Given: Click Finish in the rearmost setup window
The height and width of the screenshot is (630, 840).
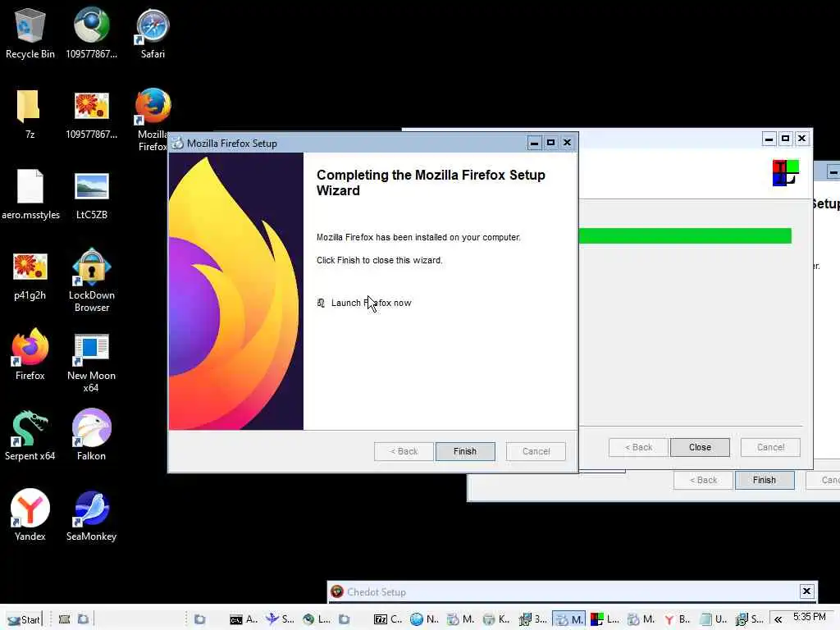Looking at the screenshot, I should point(765,481).
